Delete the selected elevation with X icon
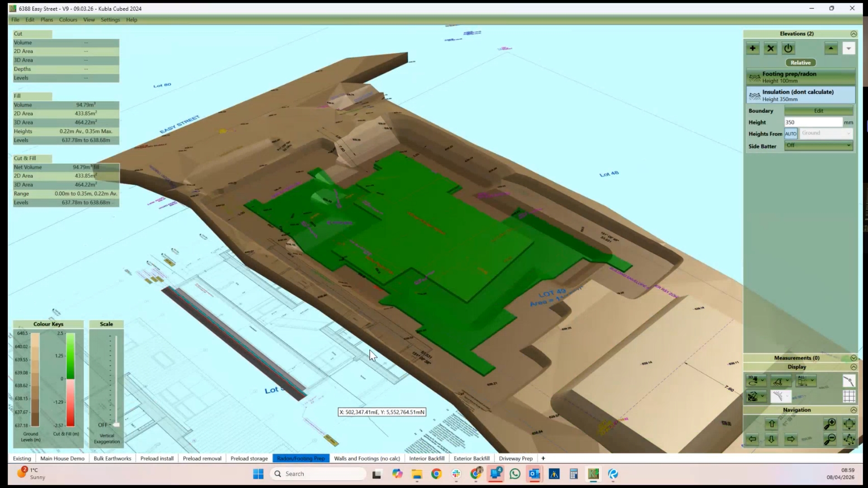This screenshot has height=488, width=868. [770, 48]
